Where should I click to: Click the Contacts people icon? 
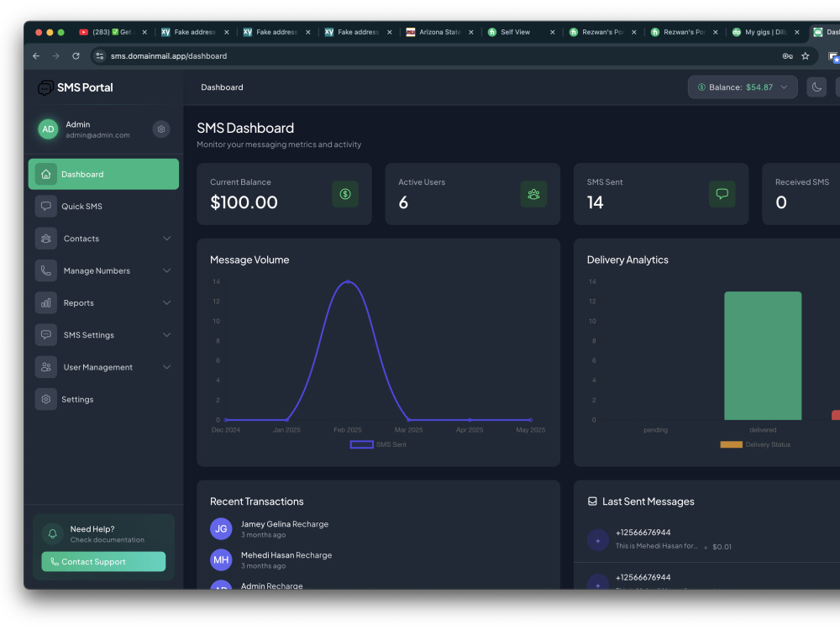[46, 239]
